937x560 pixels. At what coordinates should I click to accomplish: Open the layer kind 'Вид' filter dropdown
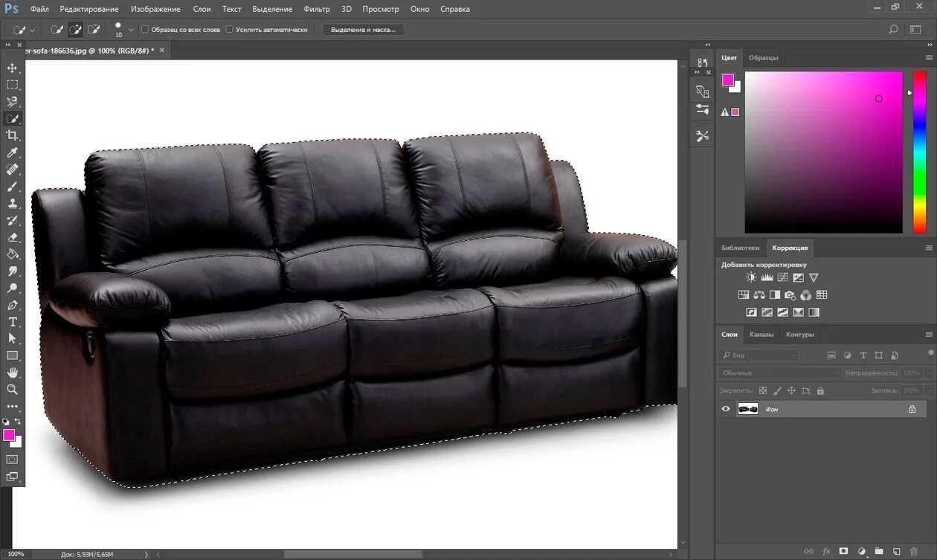pyautogui.click(x=759, y=355)
